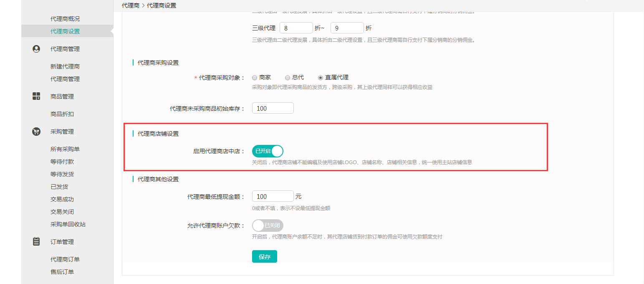The height and width of the screenshot is (284, 644).
Task: Click the 代理商最低提现金额 input field
Action: (273, 196)
